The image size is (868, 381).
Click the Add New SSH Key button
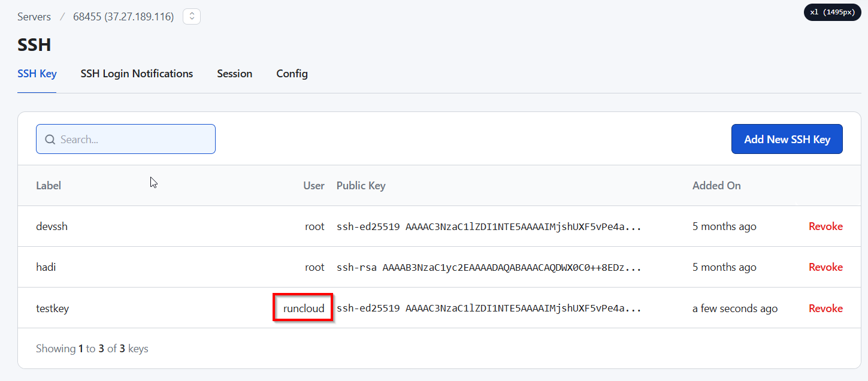coord(787,139)
